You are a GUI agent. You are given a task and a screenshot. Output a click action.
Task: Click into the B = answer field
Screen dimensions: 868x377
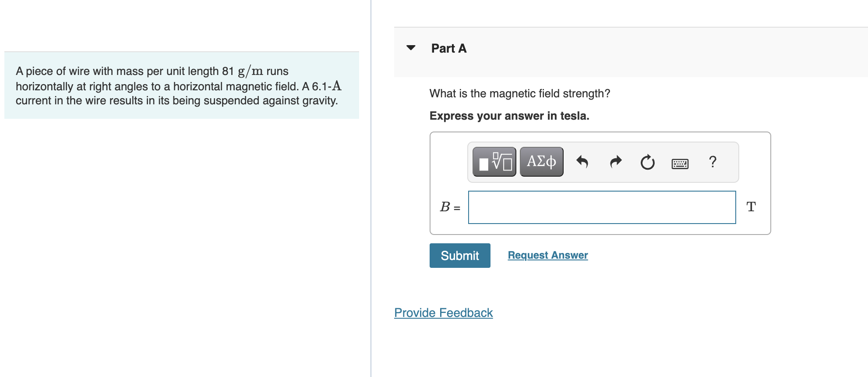(602, 207)
